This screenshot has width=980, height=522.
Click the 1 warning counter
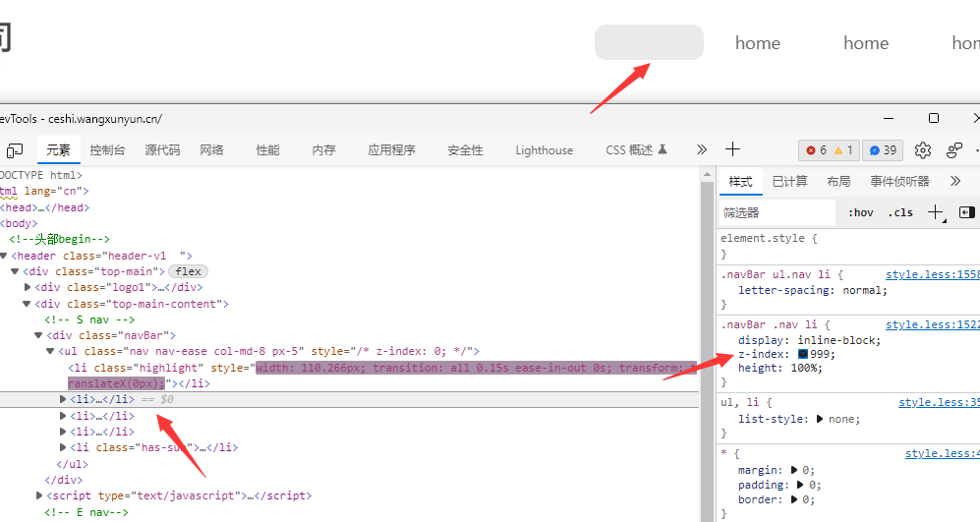tap(843, 150)
